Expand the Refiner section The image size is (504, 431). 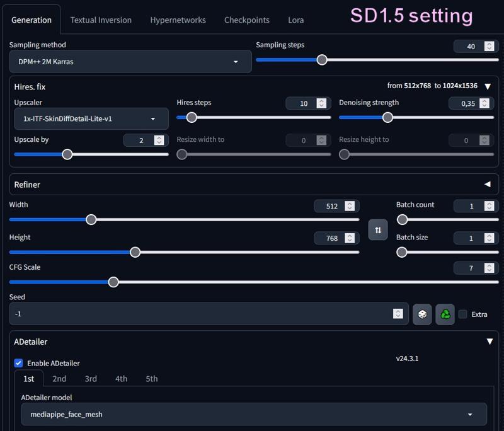click(487, 185)
